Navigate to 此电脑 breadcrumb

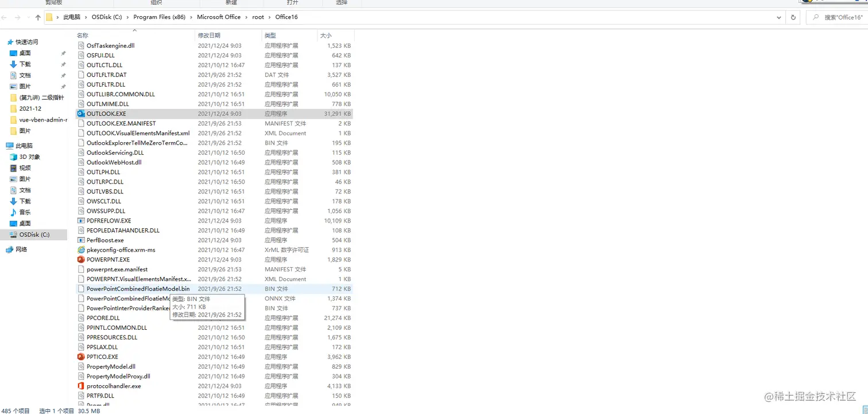[72, 17]
